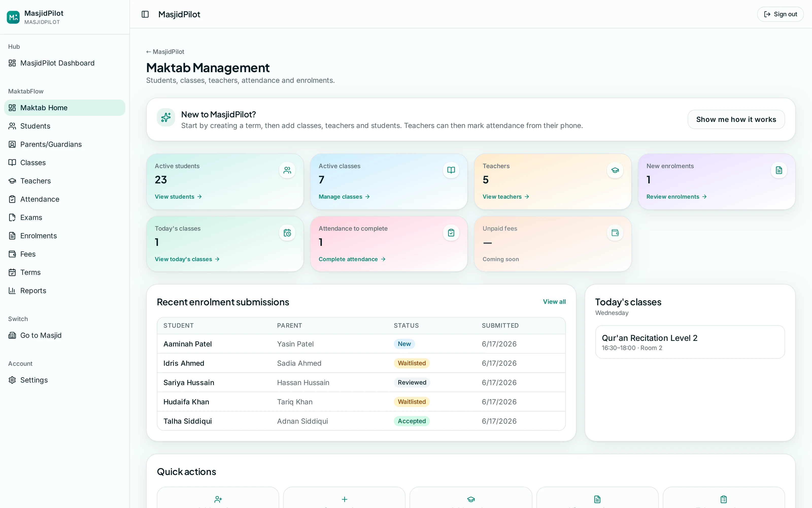Open the Students sidebar item
This screenshot has width=812, height=508.
[x=64, y=126]
